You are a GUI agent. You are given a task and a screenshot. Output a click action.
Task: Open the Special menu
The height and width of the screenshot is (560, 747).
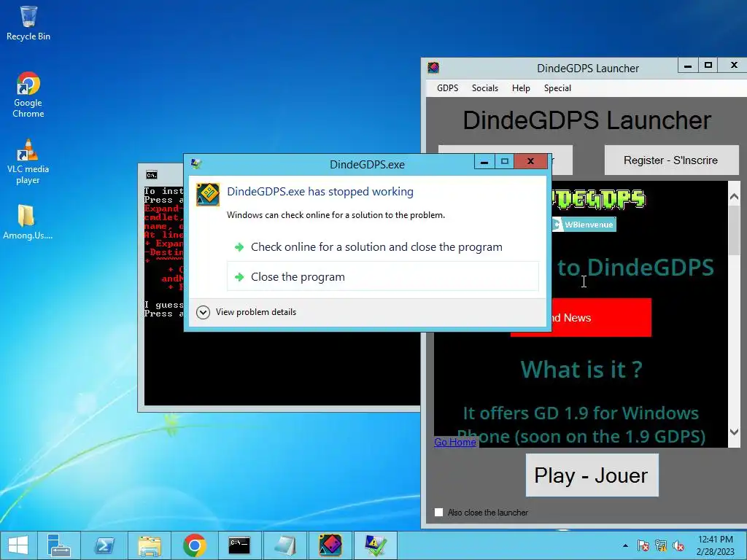pos(557,88)
